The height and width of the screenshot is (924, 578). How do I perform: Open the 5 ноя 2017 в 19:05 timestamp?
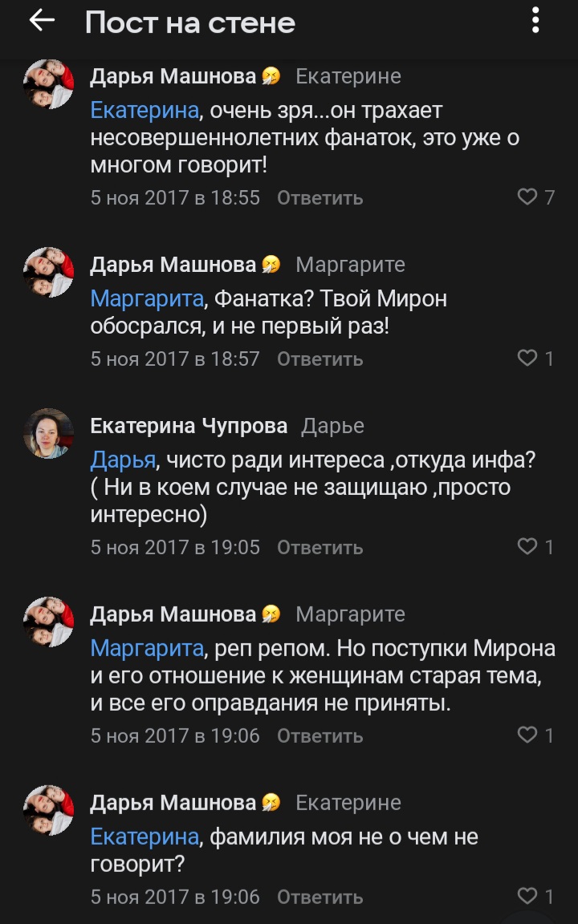[x=175, y=547]
